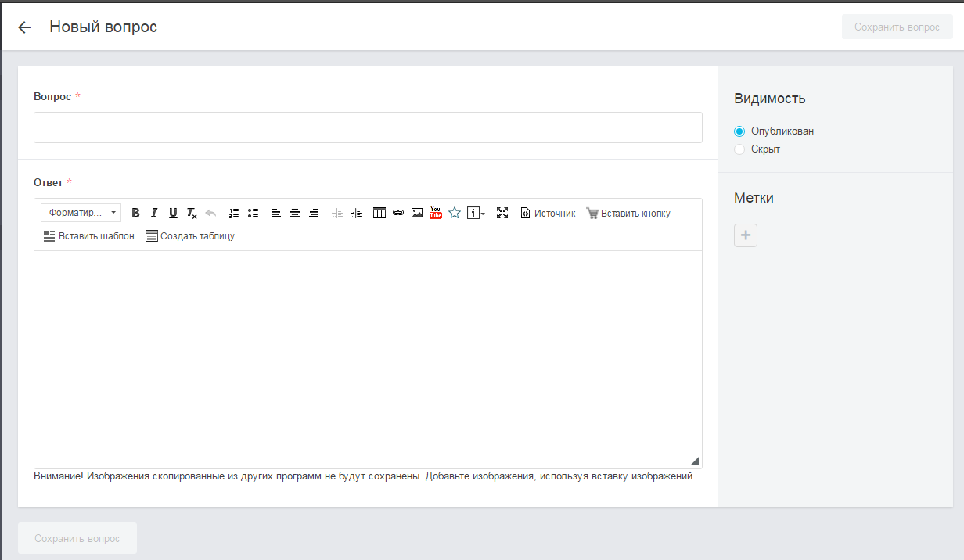Open the 'Форматир...' format dropdown
Viewport: 964px width, 560px height.
pos(81,213)
